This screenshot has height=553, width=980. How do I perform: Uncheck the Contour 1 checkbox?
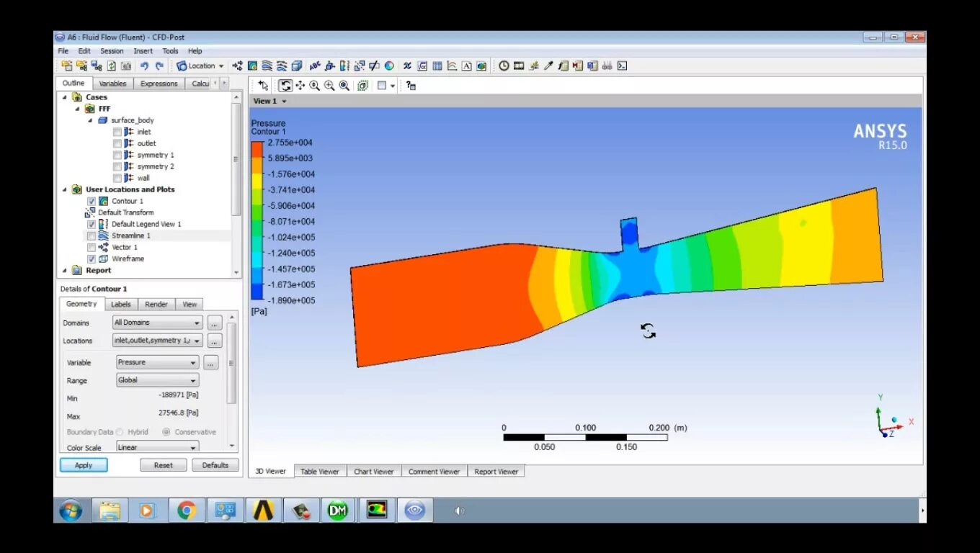pos(92,201)
